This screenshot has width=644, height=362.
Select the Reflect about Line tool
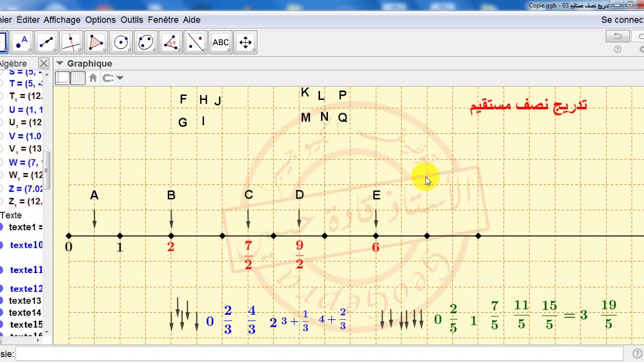tap(195, 42)
